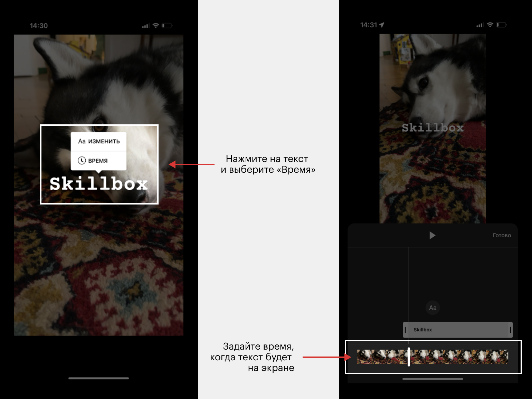Click the right handle of Skillbox clip
532x399 pixels.
[510, 330]
